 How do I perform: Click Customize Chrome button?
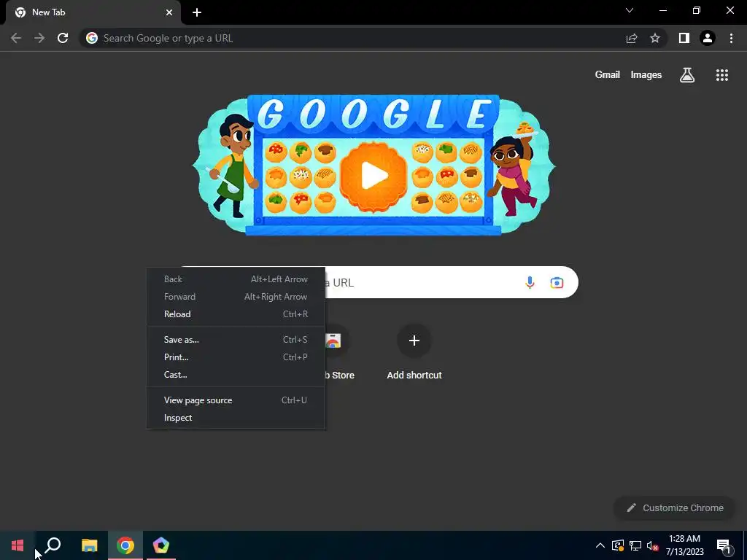click(676, 507)
